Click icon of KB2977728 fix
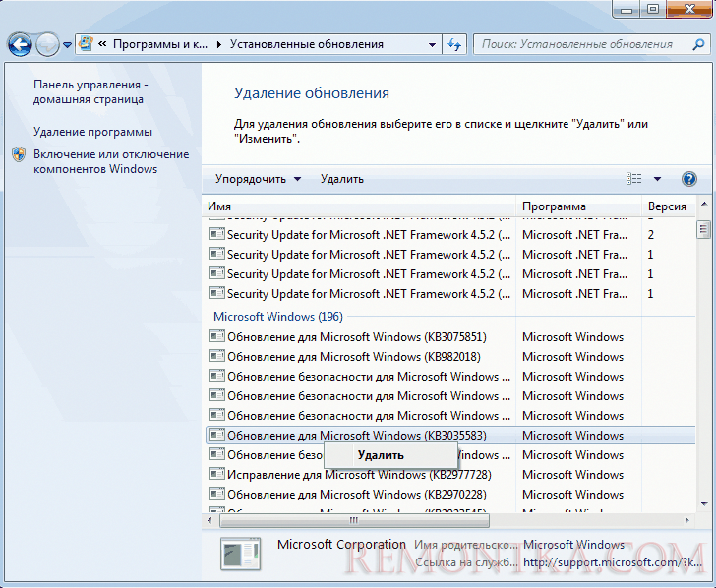This screenshot has width=716, height=588. tap(217, 474)
